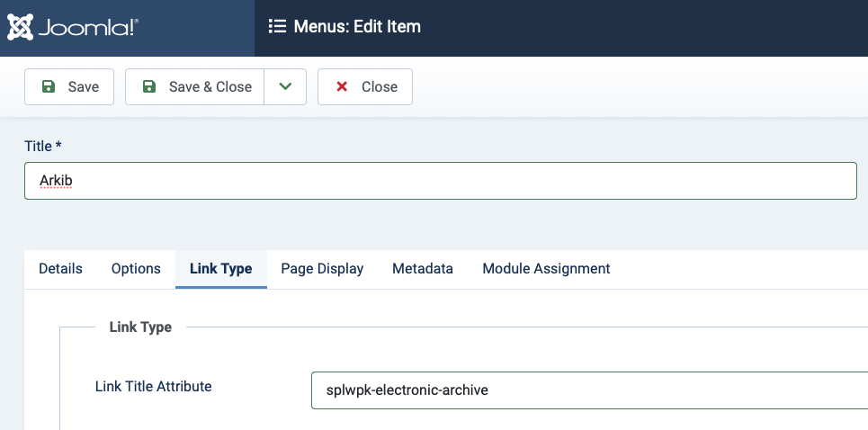Switch to the Module Assignment tab

point(546,269)
